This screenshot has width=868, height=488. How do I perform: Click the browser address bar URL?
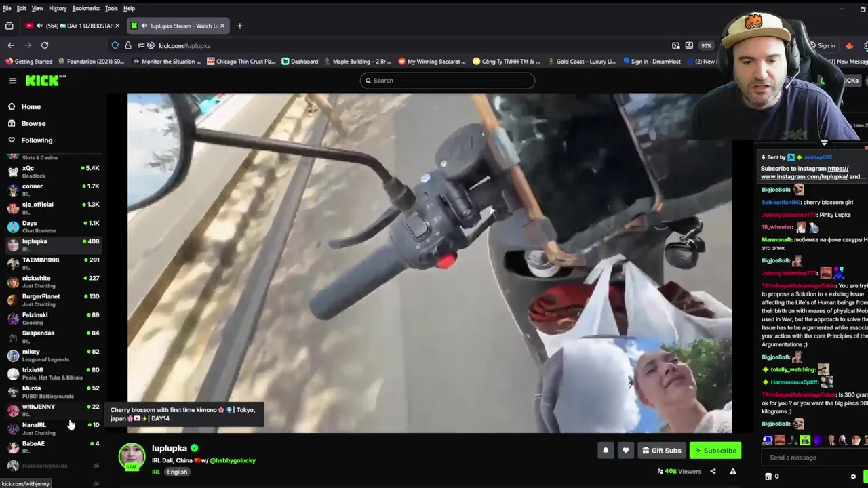184,45
